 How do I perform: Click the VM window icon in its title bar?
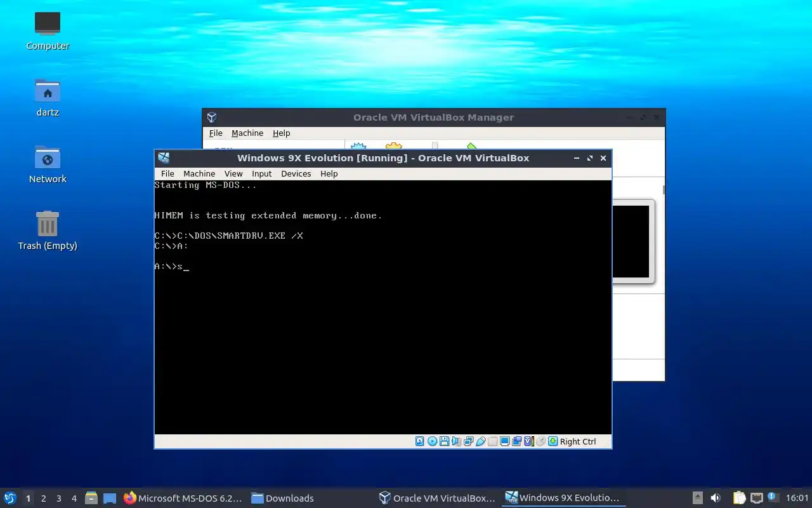(x=164, y=158)
